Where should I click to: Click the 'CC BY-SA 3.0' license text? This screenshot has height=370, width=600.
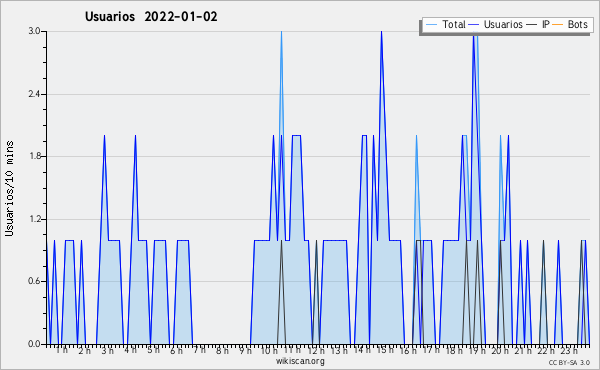[x=569, y=363]
